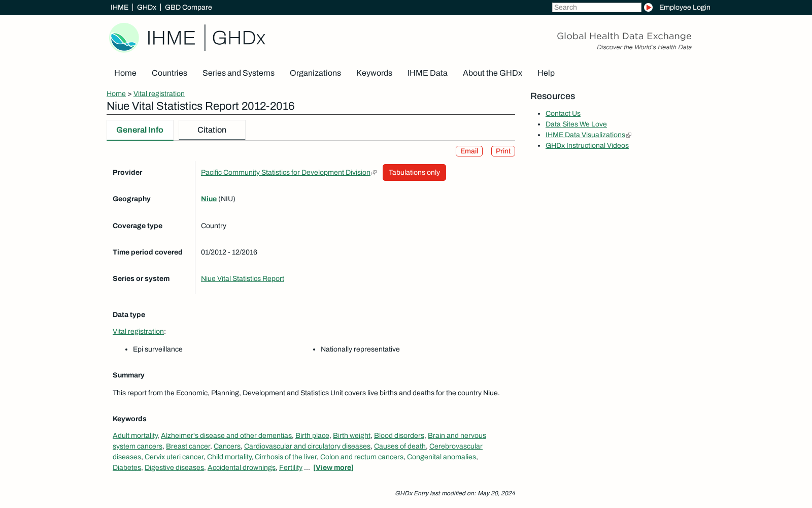This screenshot has width=812, height=508.
Task: Open Congenital anomalies keyword
Action: 442,457
